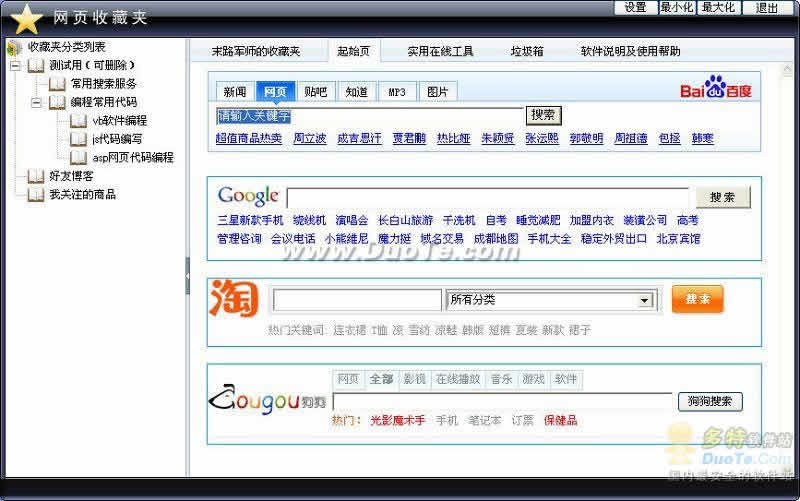Focus the Gougou search input field

503,401
